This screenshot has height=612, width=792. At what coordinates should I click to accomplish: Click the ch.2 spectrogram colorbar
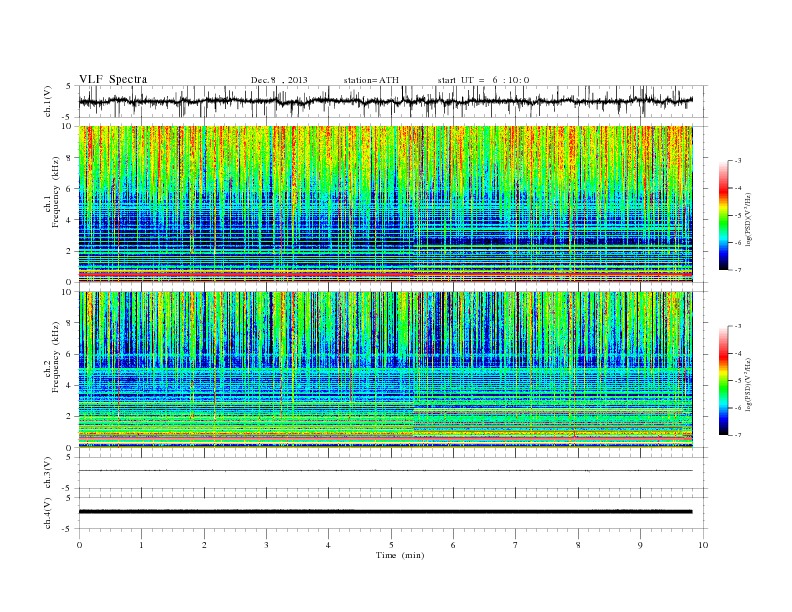click(x=723, y=381)
